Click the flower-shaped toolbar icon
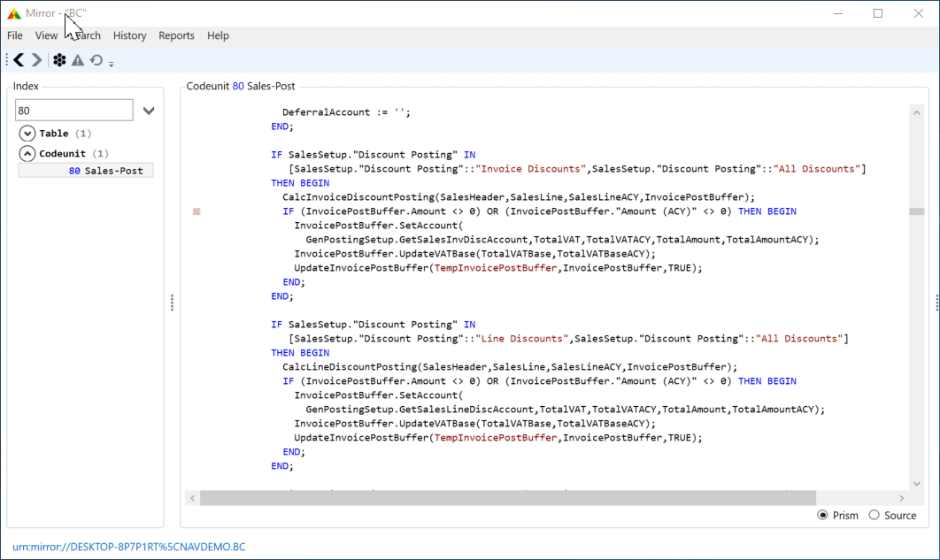 coord(59,60)
